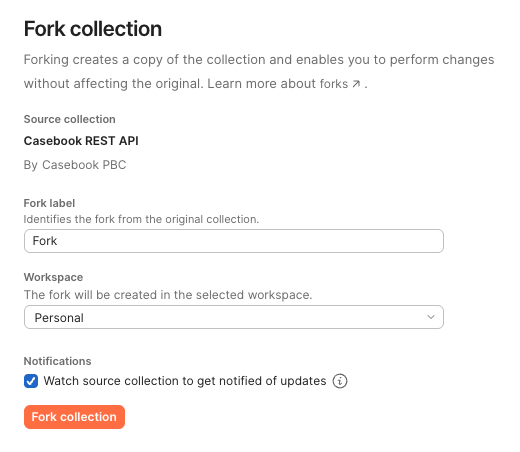Click the fork label helper description text
The width and height of the screenshot is (520, 452).
141,219
